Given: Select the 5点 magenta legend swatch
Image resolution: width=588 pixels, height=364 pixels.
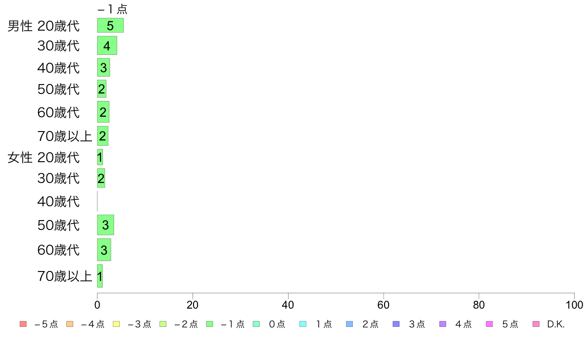Looking at the screenshot, I should pyautogui.click(x=490, y=324).
